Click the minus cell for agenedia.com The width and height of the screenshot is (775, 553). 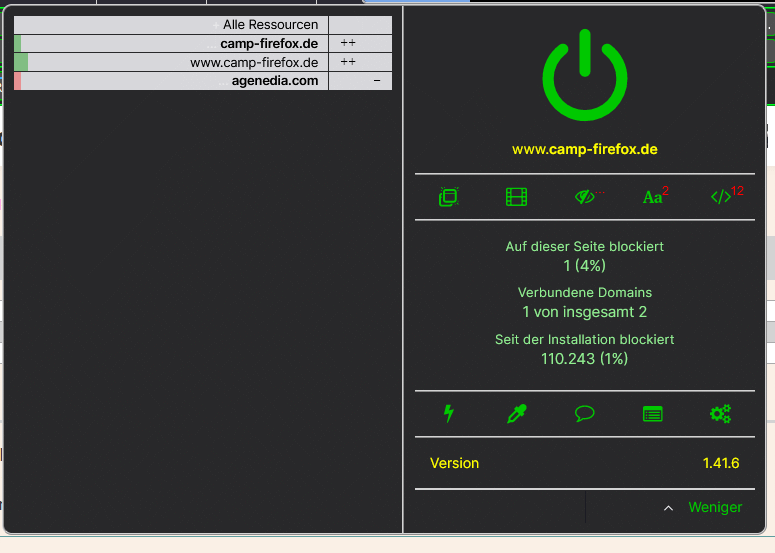coord(360,81)
